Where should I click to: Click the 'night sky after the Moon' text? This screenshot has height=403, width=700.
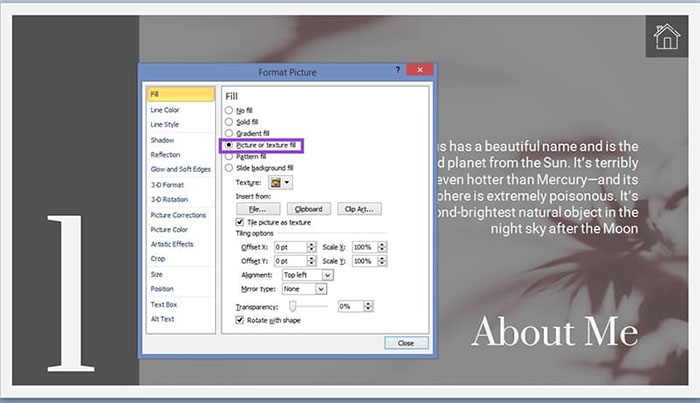(564, 229)
